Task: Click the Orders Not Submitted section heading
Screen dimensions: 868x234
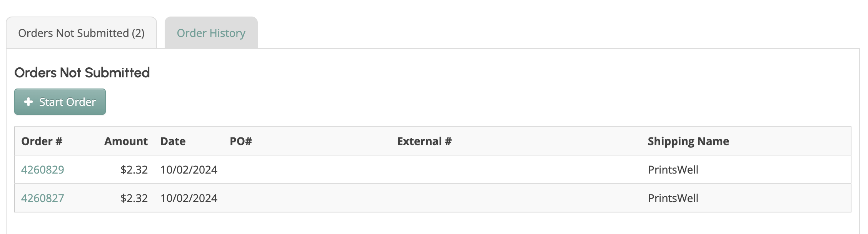Action: 82,73
